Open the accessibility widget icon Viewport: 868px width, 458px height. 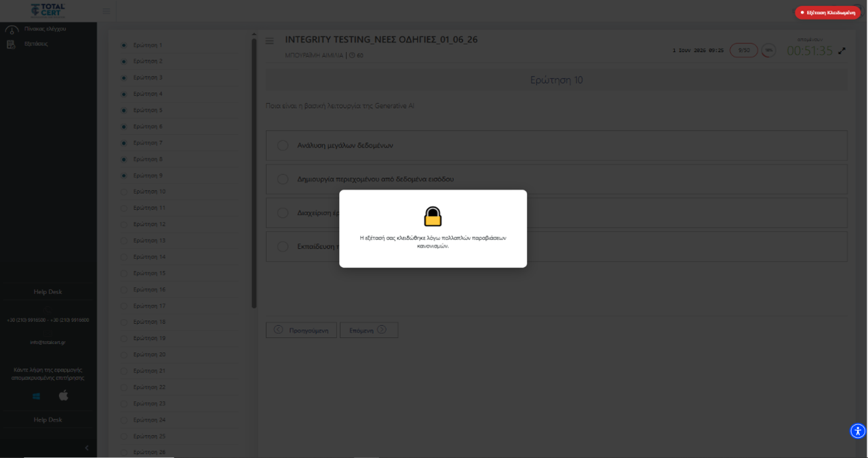(x=858, y=431)
